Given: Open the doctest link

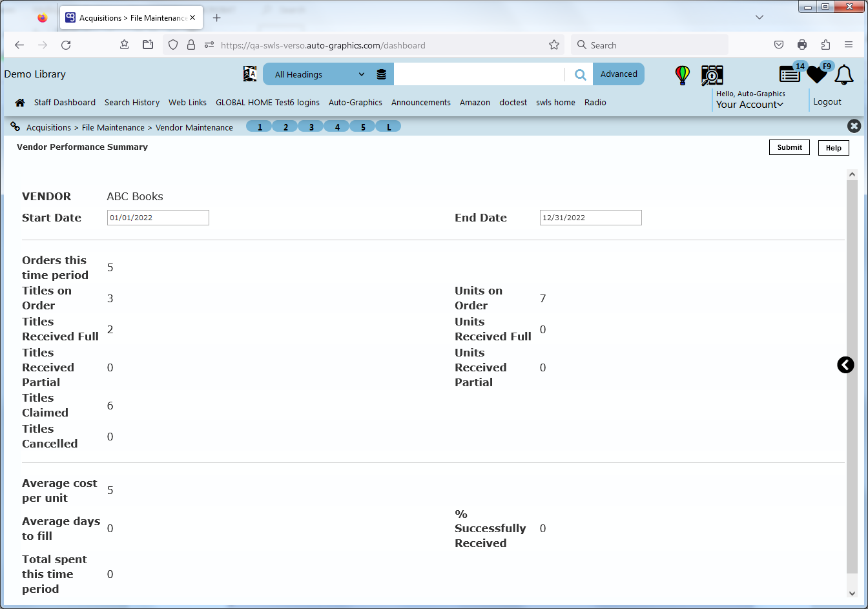Looking at the screenshot, I should [x=513, y=103].
